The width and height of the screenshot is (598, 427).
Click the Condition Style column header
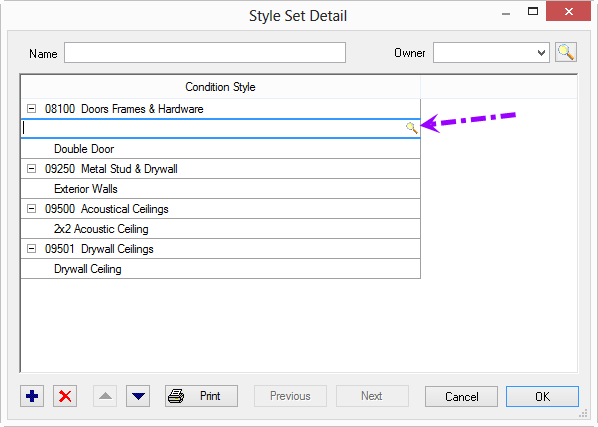coord(220,87)
